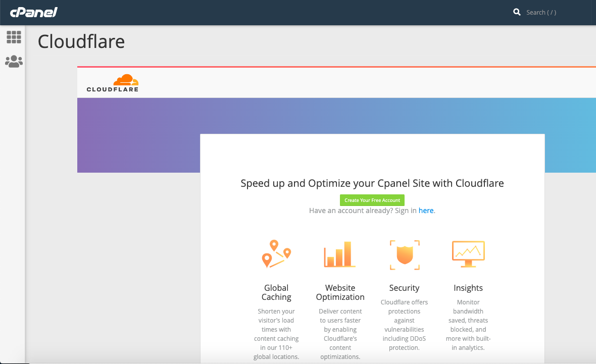Click the purple-blue gradient banner
Screen dimensions: 596x364
[136, 135]
